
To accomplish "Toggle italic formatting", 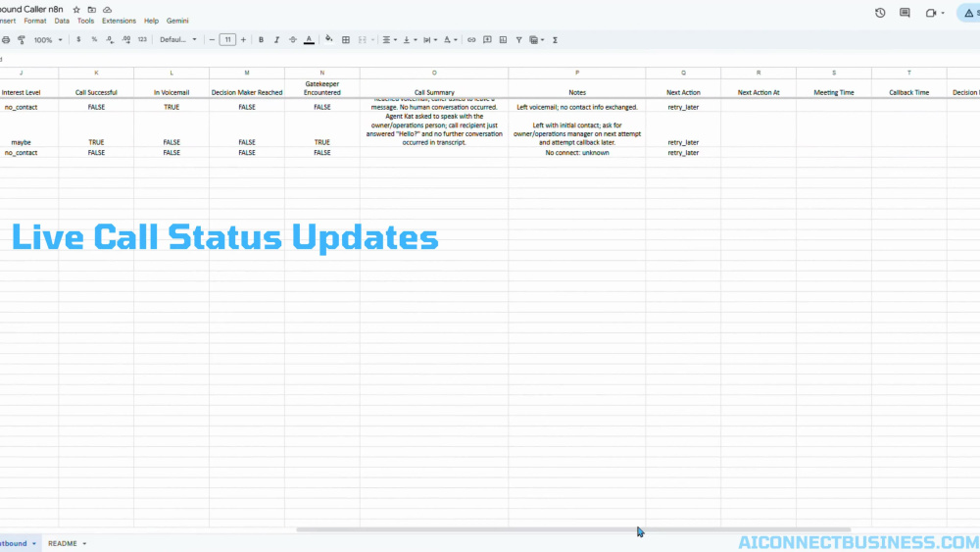I will tap(276, 39).
